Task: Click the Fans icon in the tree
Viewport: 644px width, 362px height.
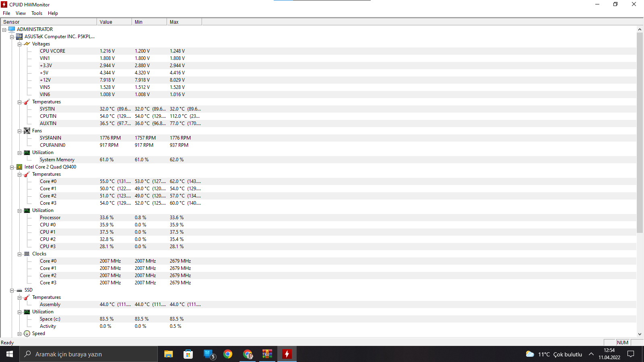Action: 27,131
